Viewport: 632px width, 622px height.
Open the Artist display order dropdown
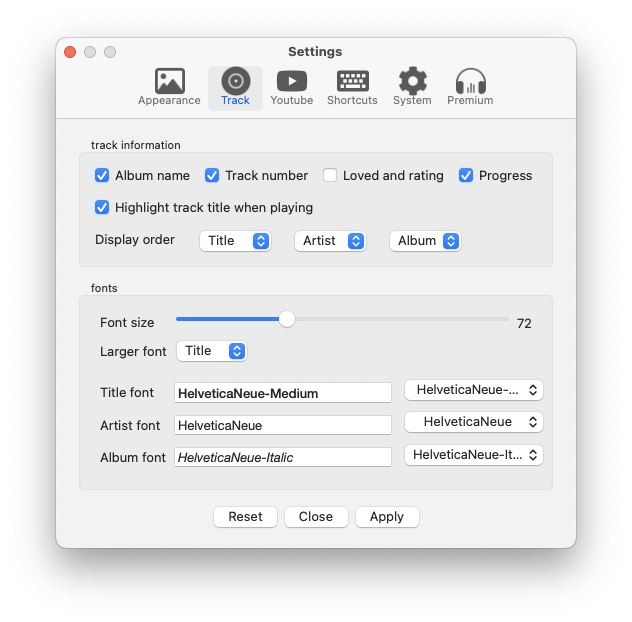(330, 241)
